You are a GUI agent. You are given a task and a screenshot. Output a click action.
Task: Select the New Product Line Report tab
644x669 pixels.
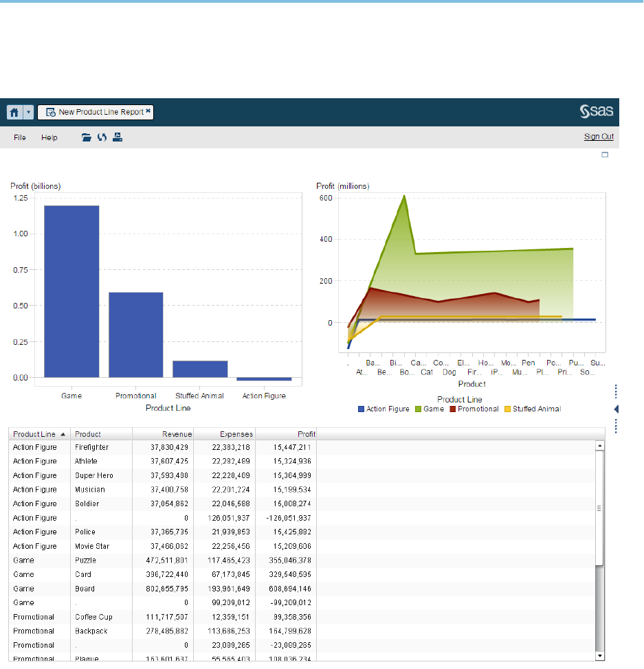coord(96,112)
